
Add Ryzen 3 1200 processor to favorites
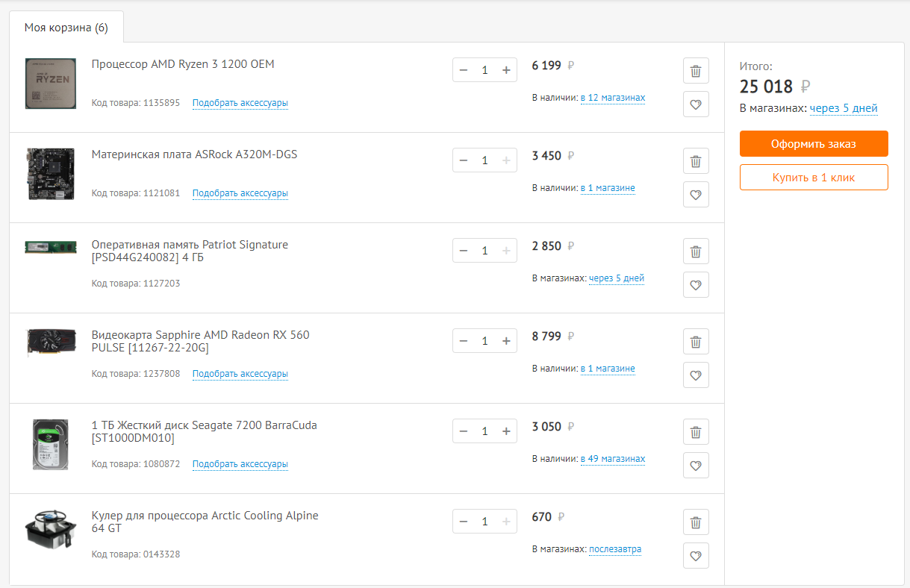tap(696, 104)
